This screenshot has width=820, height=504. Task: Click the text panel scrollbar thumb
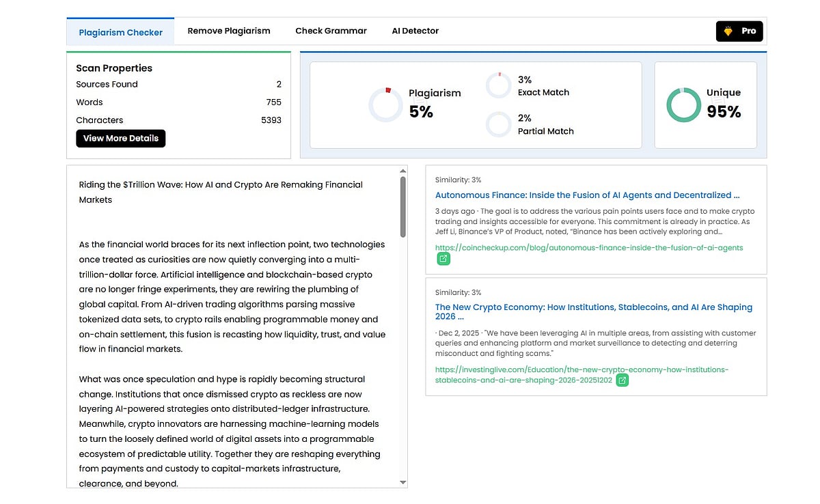click(402, 206)
